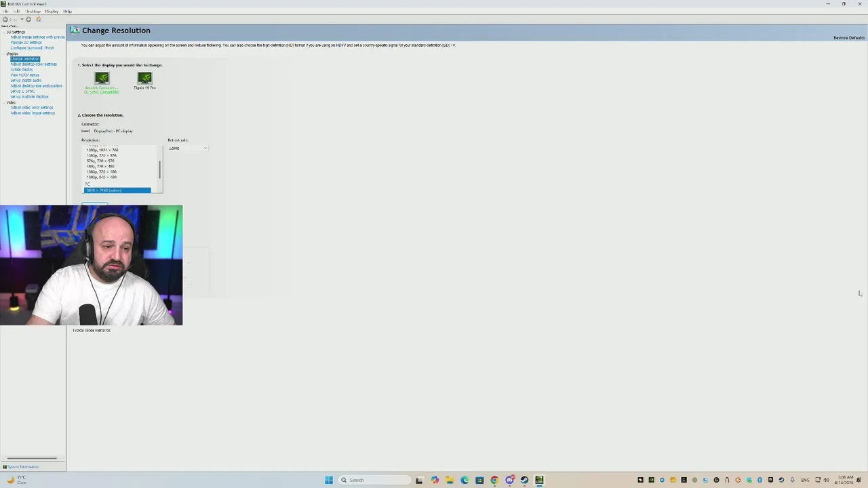Click the taskbar Search box

click(x=375, y=480)
